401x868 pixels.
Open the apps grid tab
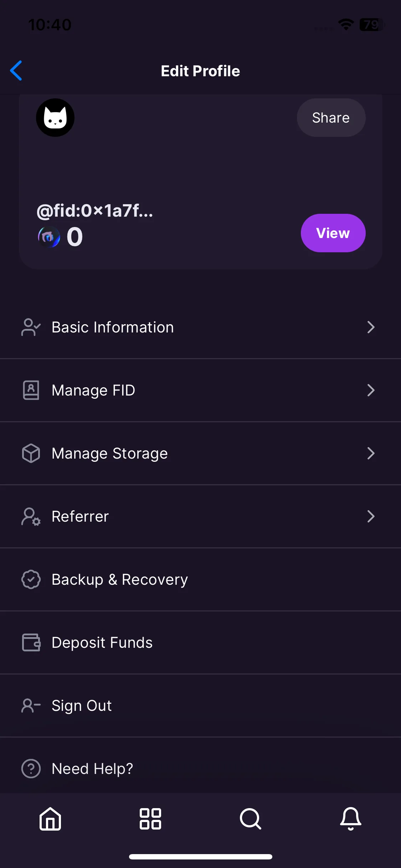[150, 818]
